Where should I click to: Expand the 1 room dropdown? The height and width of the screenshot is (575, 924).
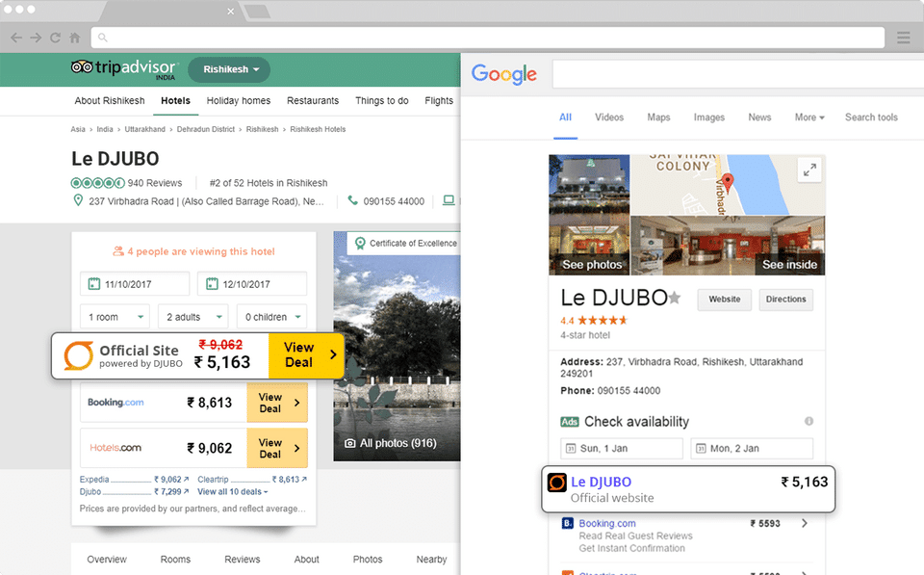coord(115,317)
